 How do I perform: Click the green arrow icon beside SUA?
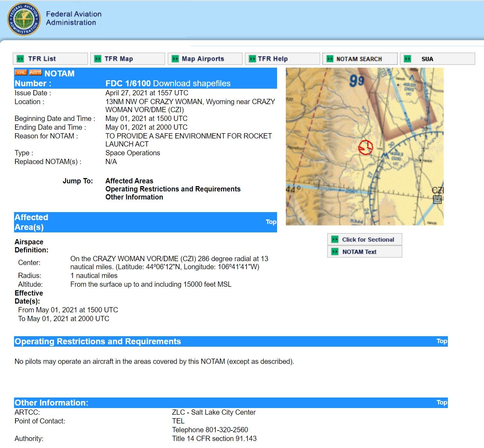coord(407,59)
